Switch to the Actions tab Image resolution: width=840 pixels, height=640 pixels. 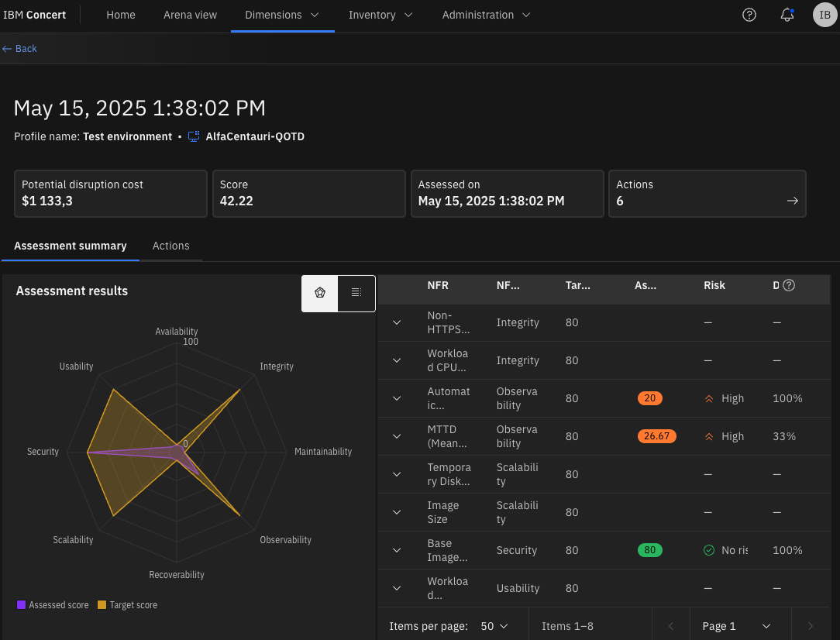(x=171, y=246)
